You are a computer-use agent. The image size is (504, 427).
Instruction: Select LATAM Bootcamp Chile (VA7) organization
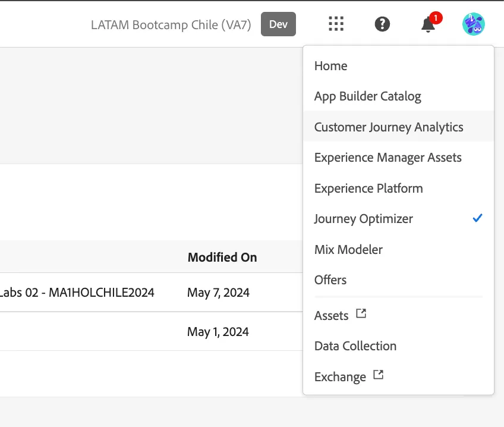click(171, 25)
